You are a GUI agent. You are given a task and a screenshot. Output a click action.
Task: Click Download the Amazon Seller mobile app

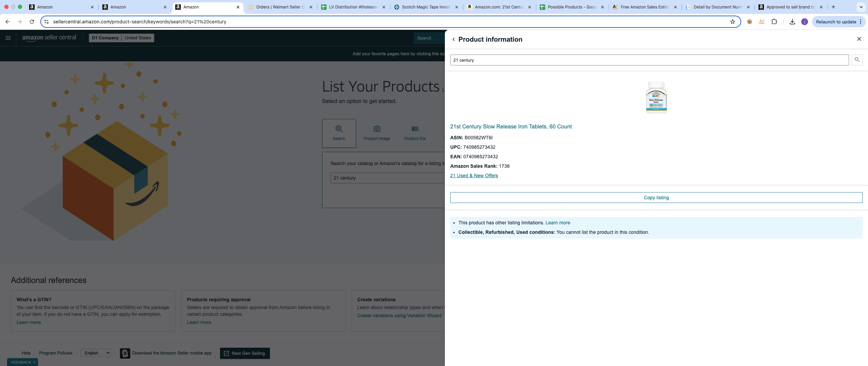[x=172, y=353]
